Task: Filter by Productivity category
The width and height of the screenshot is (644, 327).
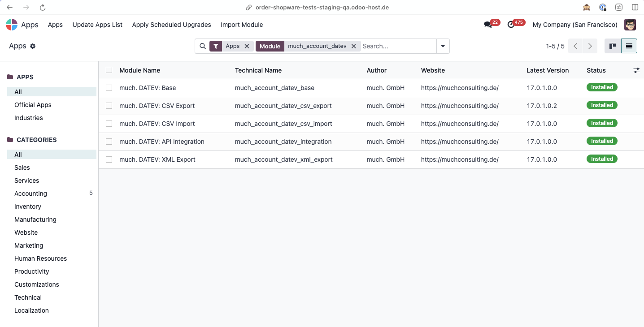Action: coord(52,271)
